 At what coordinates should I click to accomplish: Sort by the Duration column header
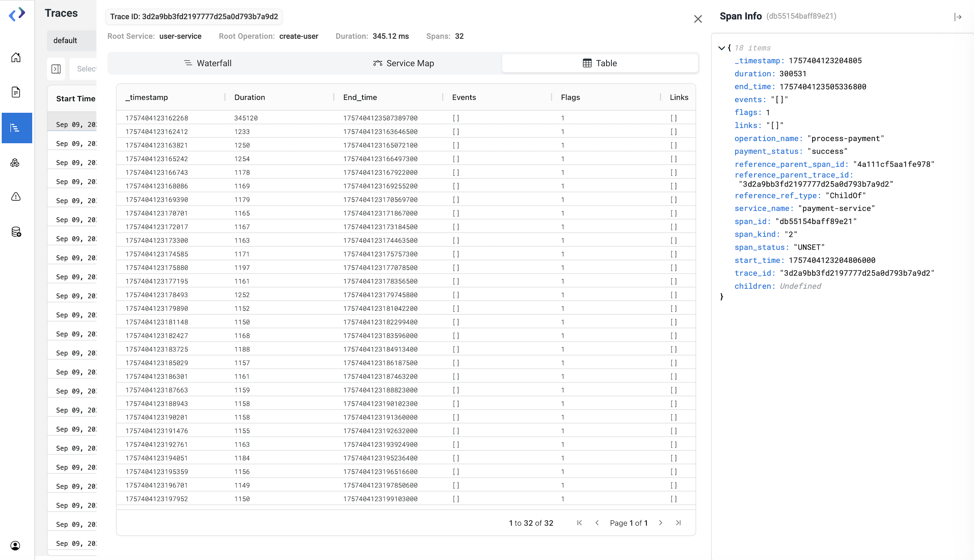250,97
